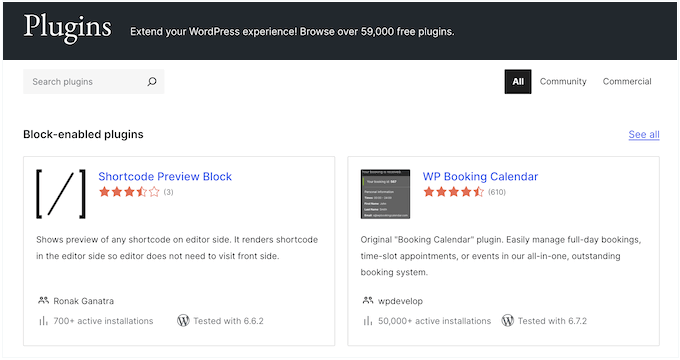Screen dimensions: 680x360
Task: Click the author icon beside wpdevelop
Action: click(368, 300)
